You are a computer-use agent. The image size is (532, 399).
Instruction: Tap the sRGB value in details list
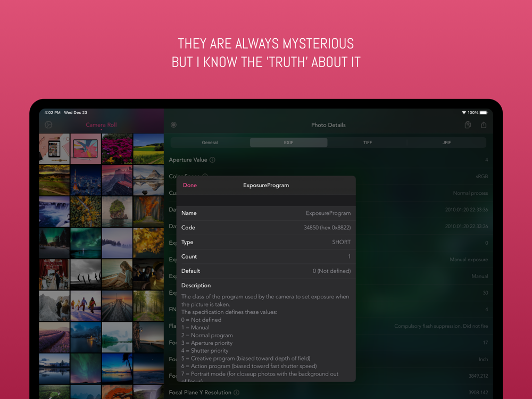coord(482,177)
